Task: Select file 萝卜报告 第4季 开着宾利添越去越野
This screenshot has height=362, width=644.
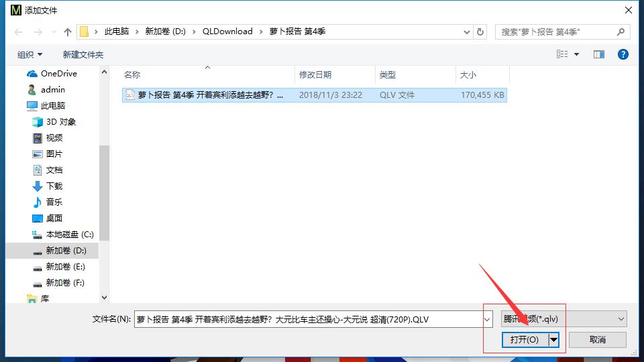Action: pos(210,95)
